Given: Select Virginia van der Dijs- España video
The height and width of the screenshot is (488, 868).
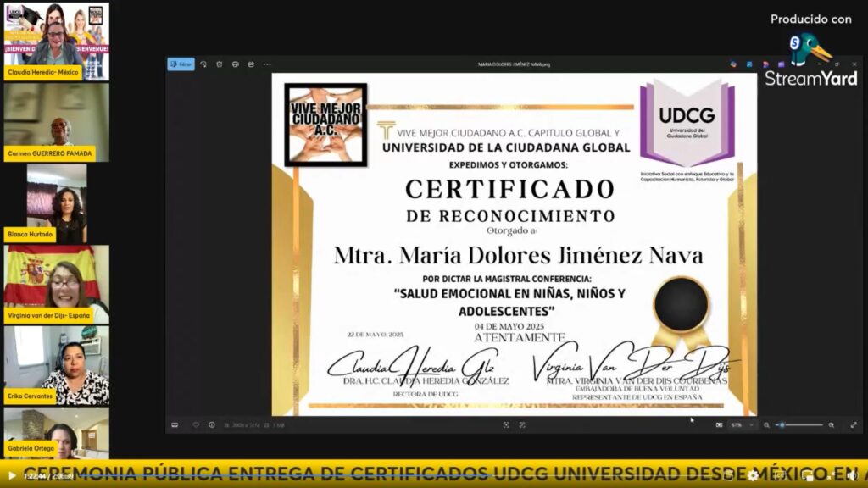Looking at the screenshot, I should point(57,285).
